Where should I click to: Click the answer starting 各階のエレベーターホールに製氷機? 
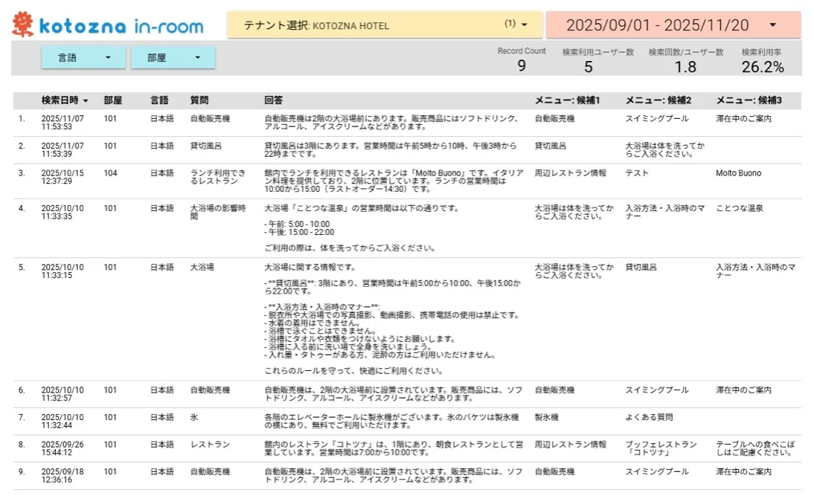(x=391, y=421)
